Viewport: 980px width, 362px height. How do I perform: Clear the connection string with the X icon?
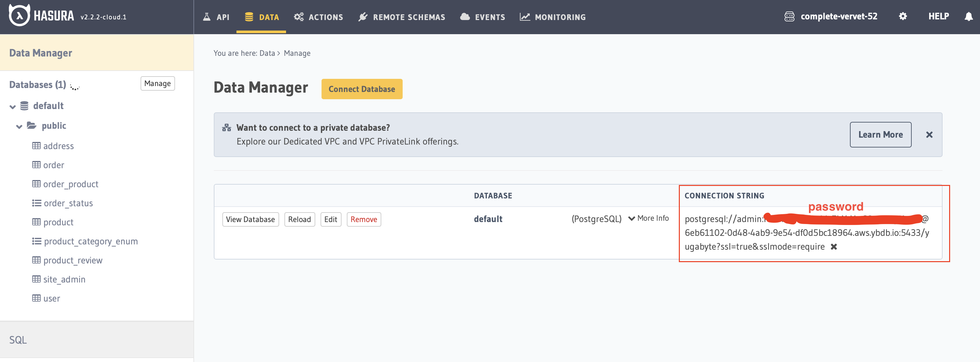(x=834, y=247)
